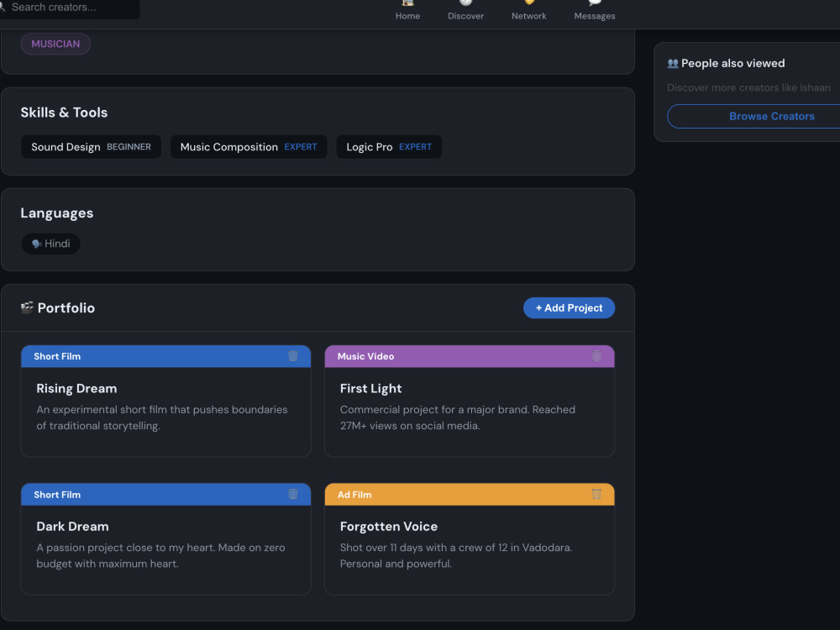The image size is (840, 630).
Task: Click the Ad Film category header
Action: [470, 495]
